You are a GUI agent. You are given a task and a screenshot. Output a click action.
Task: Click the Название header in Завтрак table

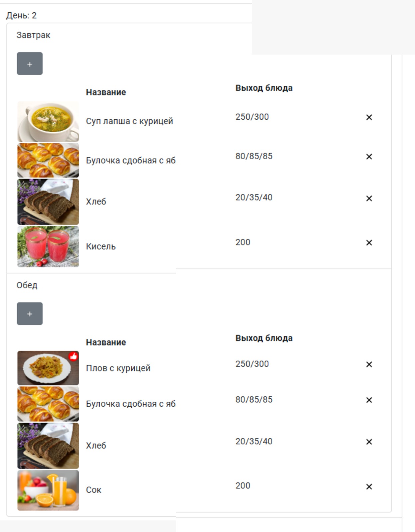(106, 92)
